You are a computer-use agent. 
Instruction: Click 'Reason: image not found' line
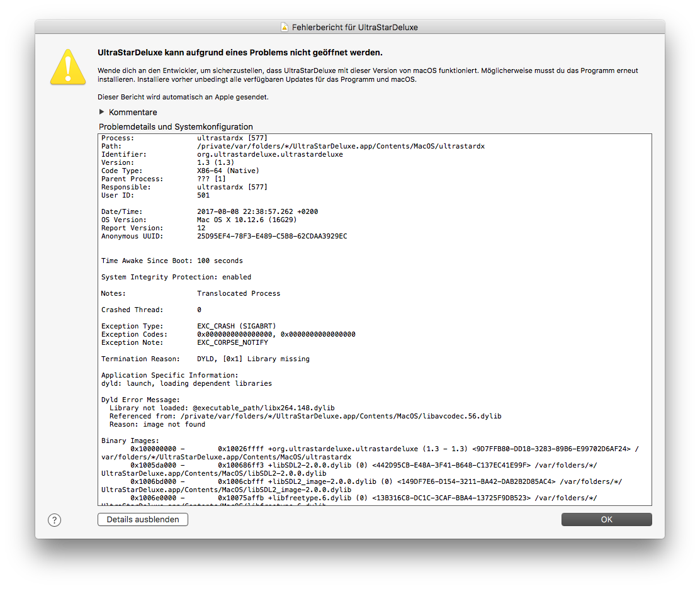click(157, 424)
